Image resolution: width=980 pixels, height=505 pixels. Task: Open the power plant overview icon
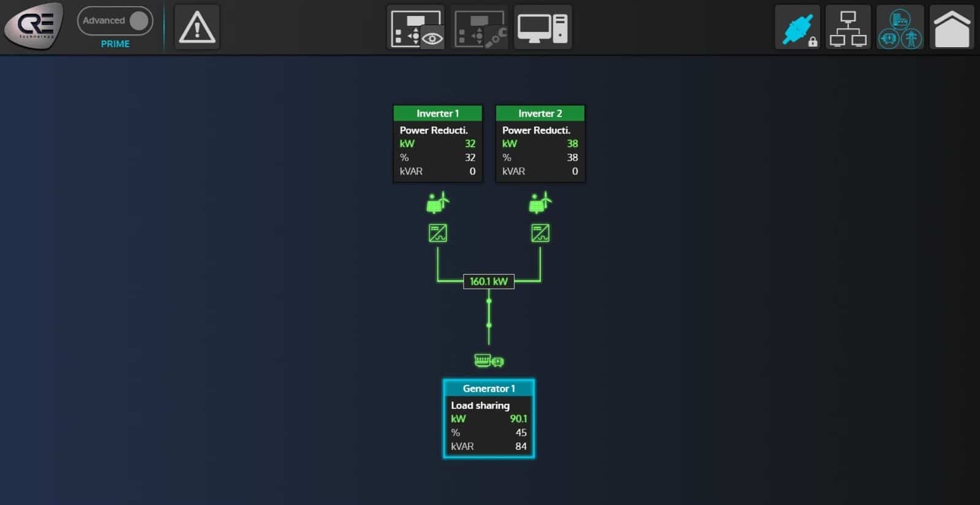point(900,28)
